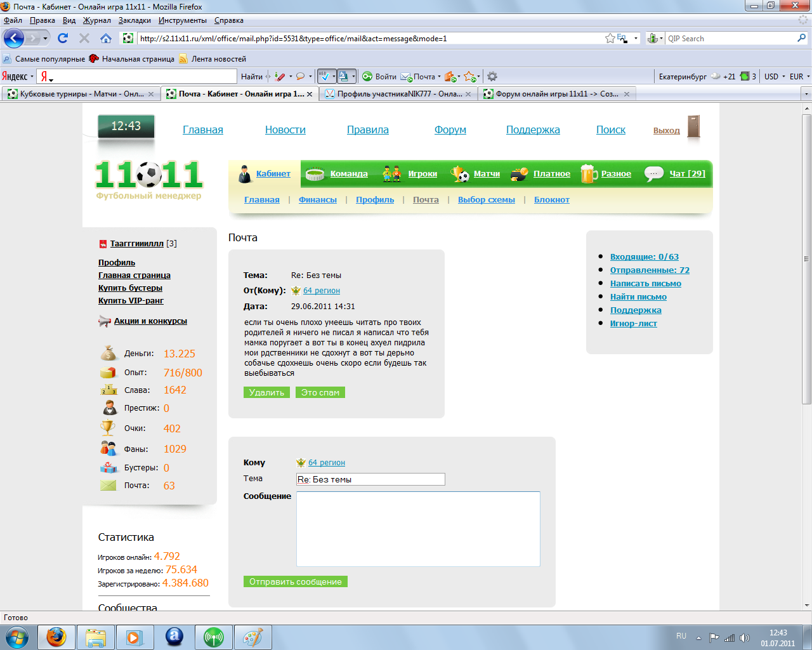Reload the page with the refresh icon

click(x=63, y=39)
